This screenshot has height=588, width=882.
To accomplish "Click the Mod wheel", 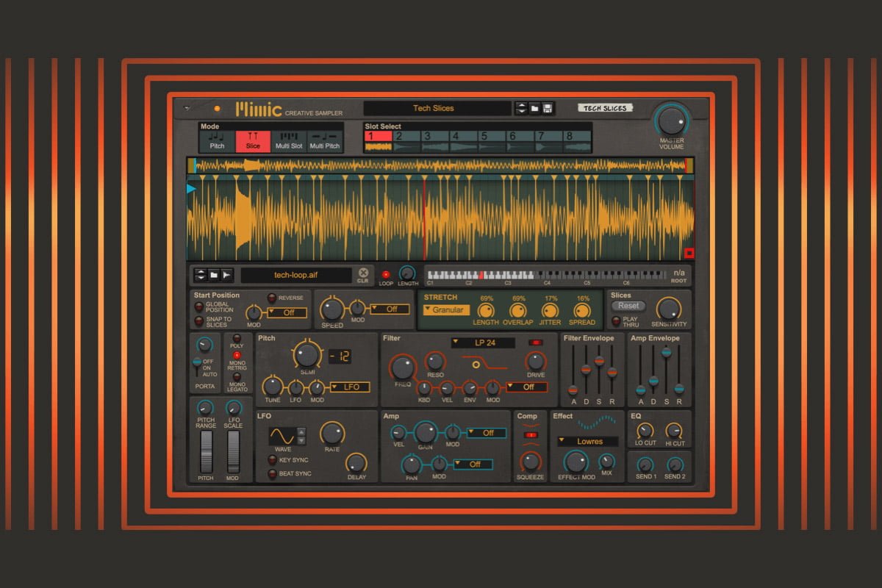I will point(233,451).
